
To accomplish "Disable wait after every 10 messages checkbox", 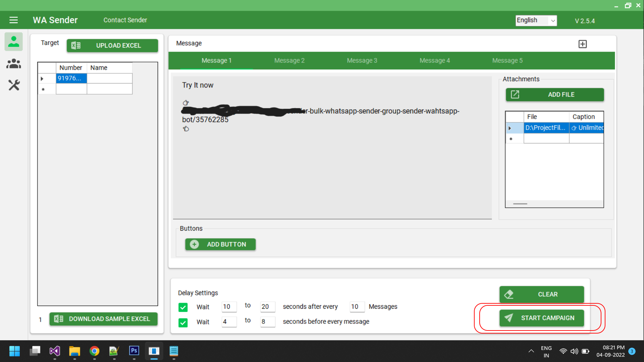I will pos(183,307).
